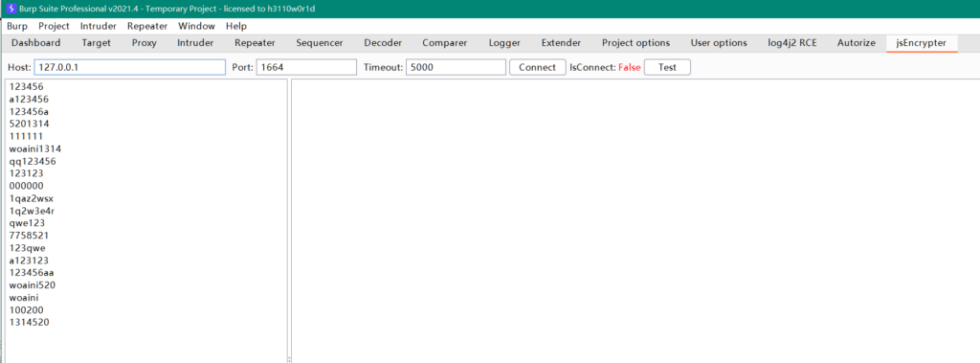Go to the Repeater tab
This screenshot has width=980, height=363.
255,43
